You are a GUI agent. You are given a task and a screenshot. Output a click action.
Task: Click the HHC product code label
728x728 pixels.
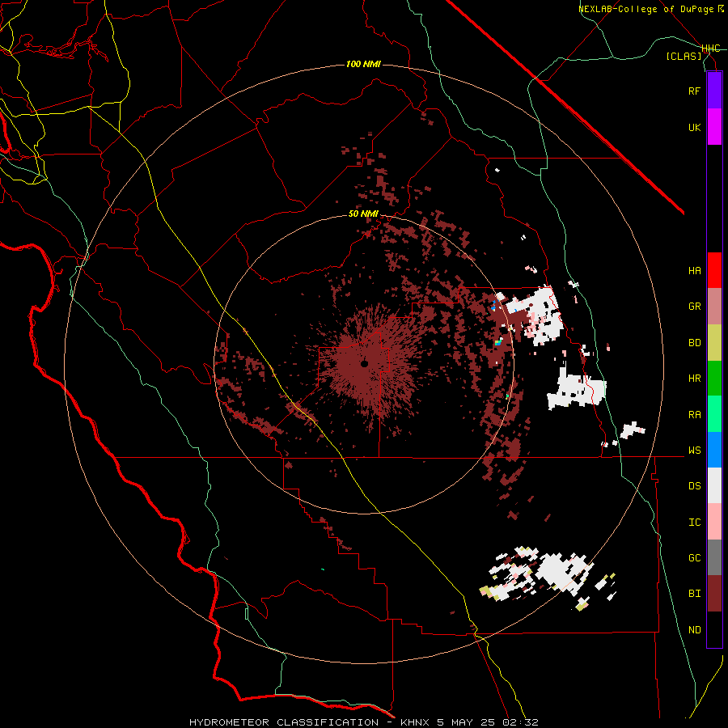tap(711, 49)
